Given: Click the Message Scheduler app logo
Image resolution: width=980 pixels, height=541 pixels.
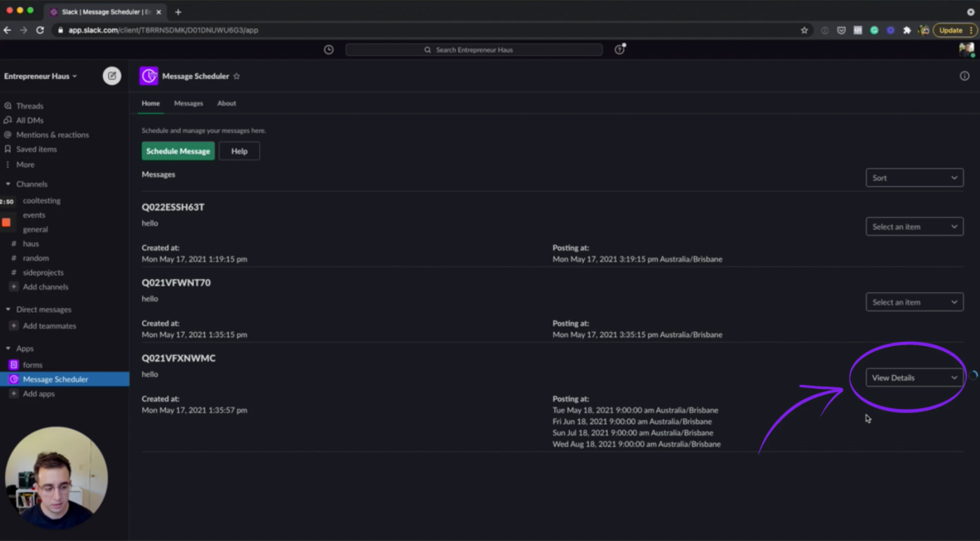Looking at the screenshot, I should pyautogui.click(x=149, y=76).
